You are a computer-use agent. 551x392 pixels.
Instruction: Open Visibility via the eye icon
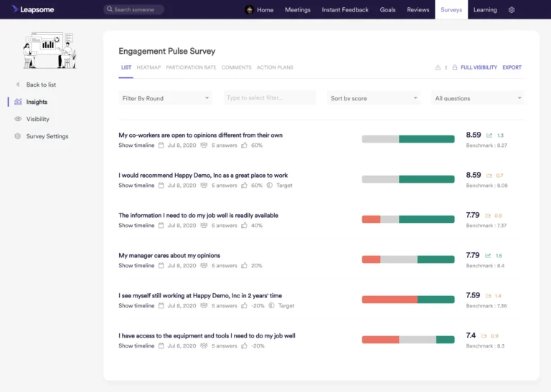click(x=18, y=119)
